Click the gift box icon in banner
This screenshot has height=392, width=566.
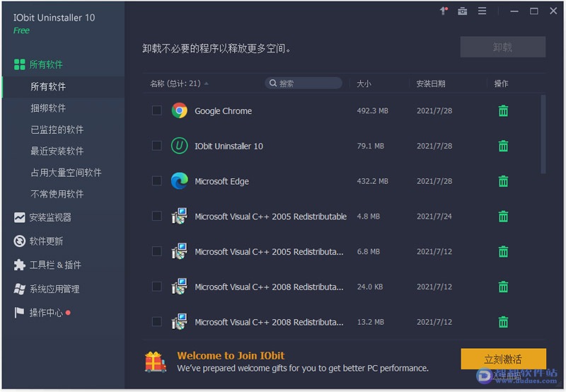pyautogui.click(x=156, y=362)
